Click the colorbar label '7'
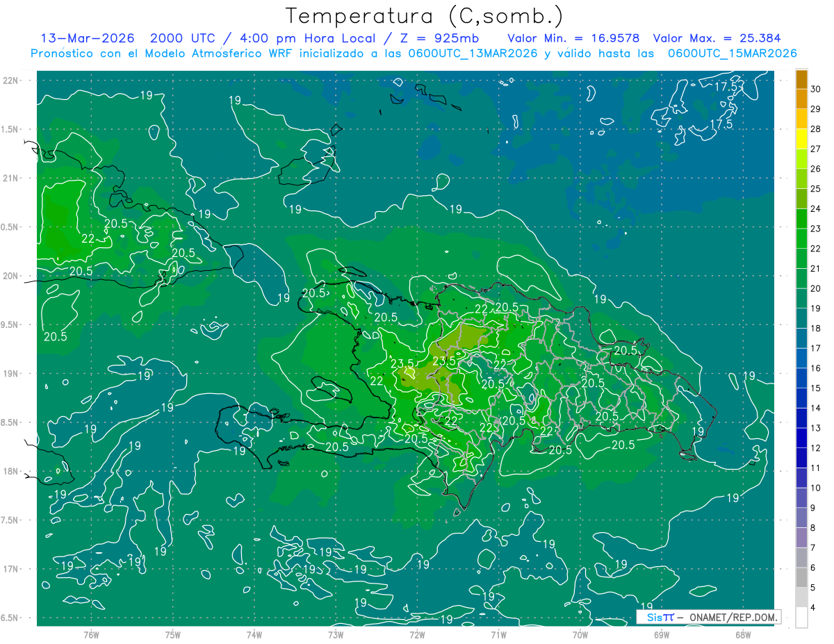Screen dimensions: 834x644 pos(814,548)
